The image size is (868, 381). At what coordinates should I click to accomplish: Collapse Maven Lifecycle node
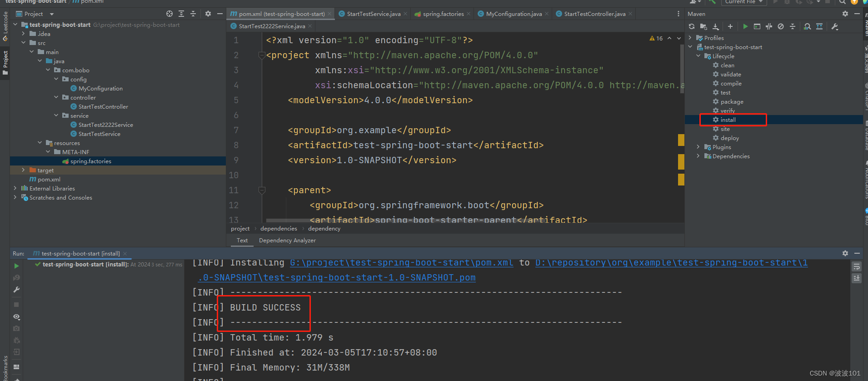(x=698, y=56)
